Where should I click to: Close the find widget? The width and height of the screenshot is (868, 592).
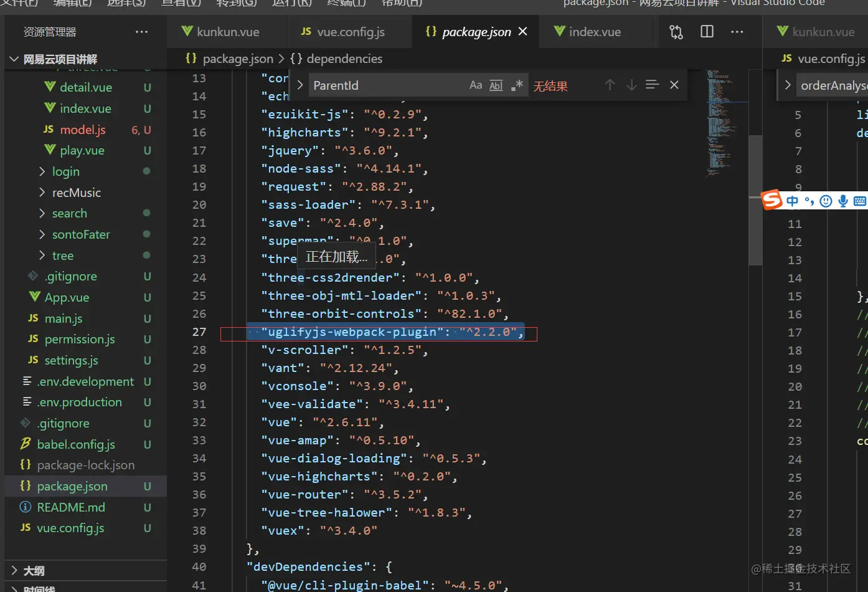pos(674,85)
